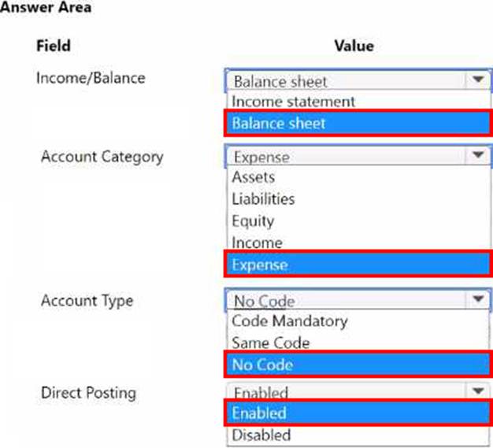Open the Account Type dropdown arrow

coord(476,300)
